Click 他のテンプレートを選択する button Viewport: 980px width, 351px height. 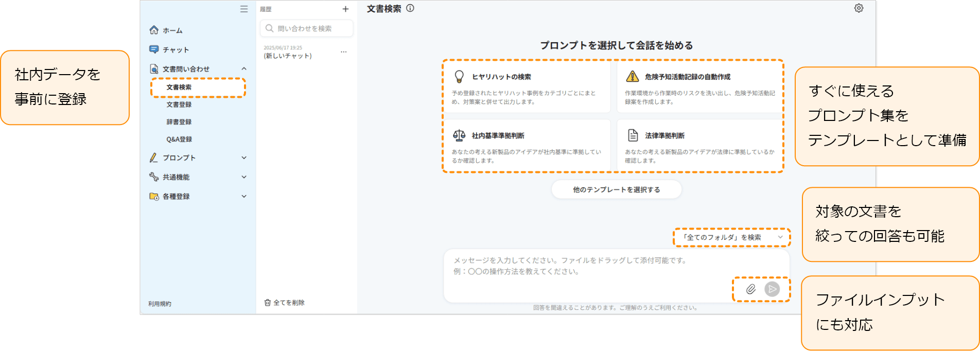tap(616, 190)
